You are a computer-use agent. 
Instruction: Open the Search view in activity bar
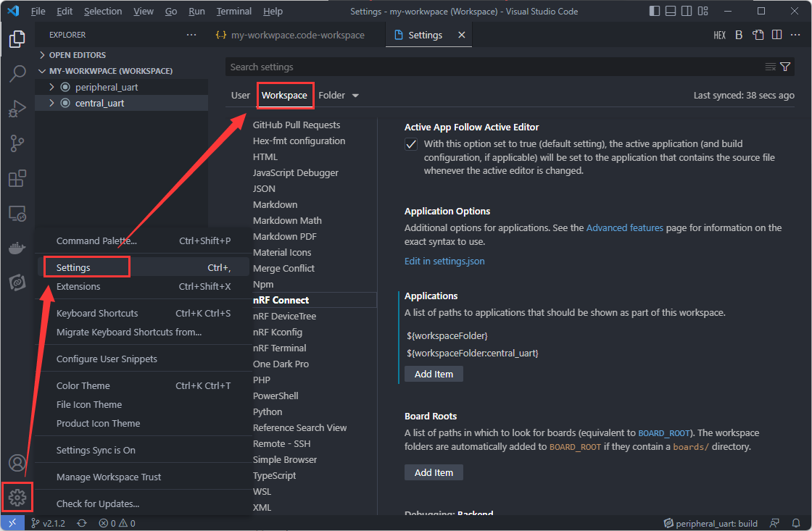(17, 73)
